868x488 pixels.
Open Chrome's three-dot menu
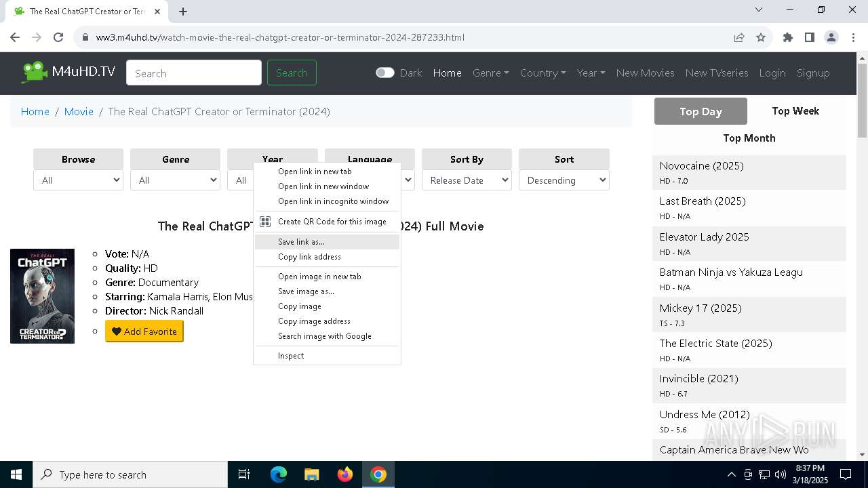(x=852, y=37)
